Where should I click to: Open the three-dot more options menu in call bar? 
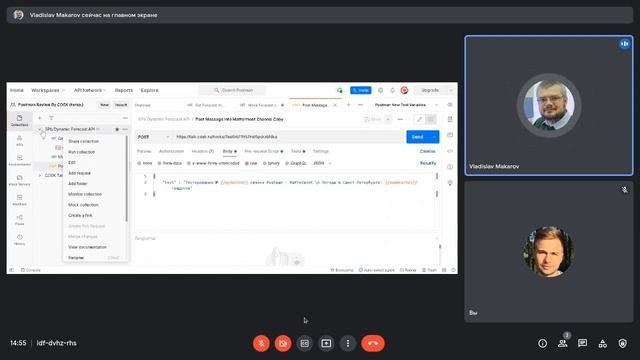(348, 343)
